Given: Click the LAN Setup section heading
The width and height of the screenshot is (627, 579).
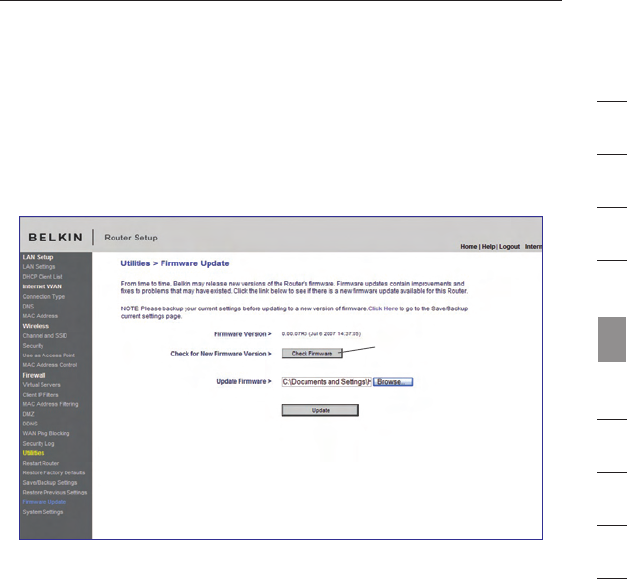Looking at the screenshot, I should point(38,257).
